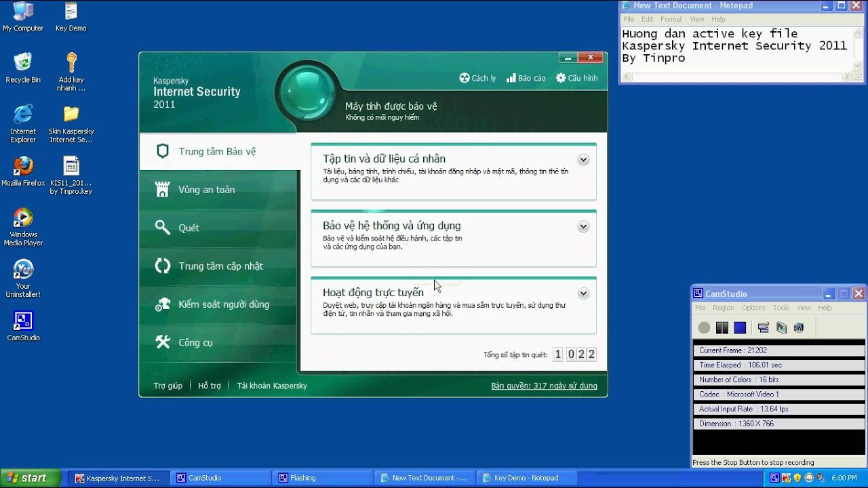Image resolution: width=868 pixels, height=488 pixels.
Task: Click CamStudio SWF producer icon
Action: click(799, 328)
